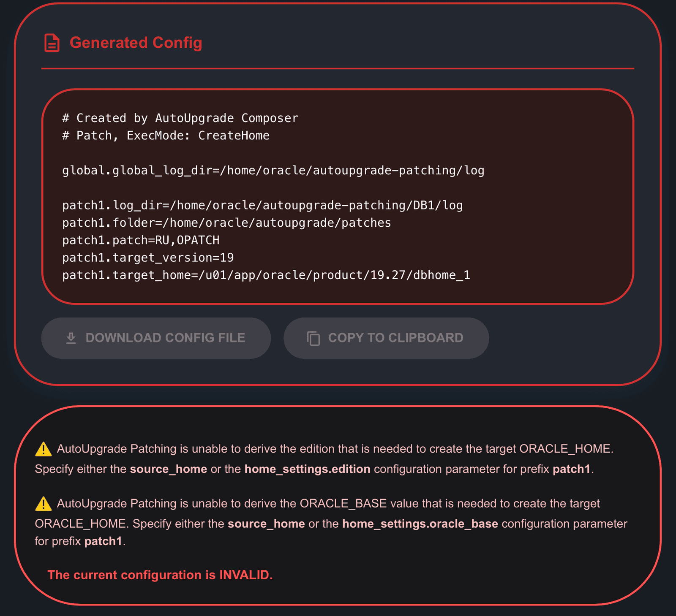The height and width of the screenshot is (616, 676).
Task: Click the copy clipboard icon
Action: pyautogui.click(x=313, y=338)
